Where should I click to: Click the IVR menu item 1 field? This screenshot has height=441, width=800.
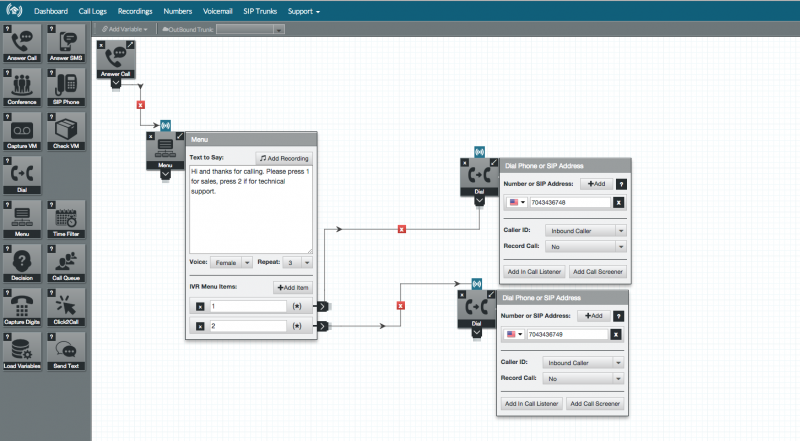pos(248,306)
